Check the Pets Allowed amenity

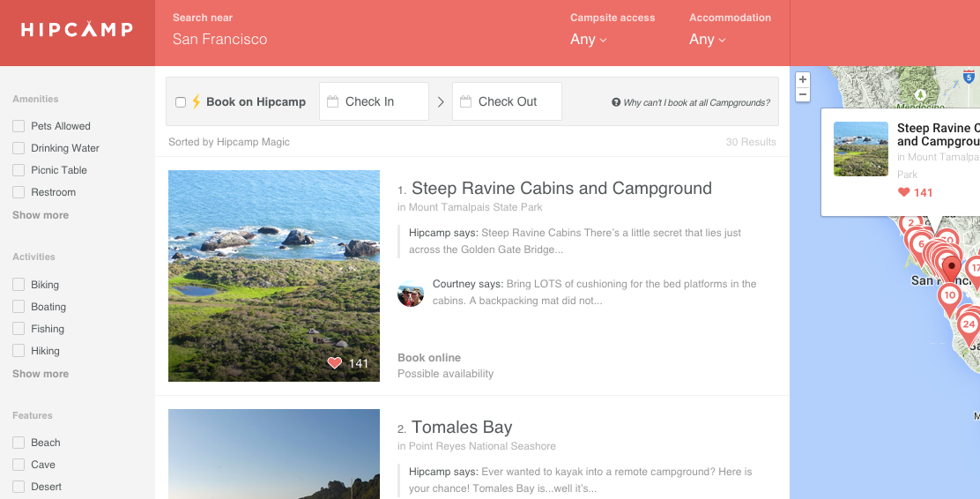coord(19,126)
